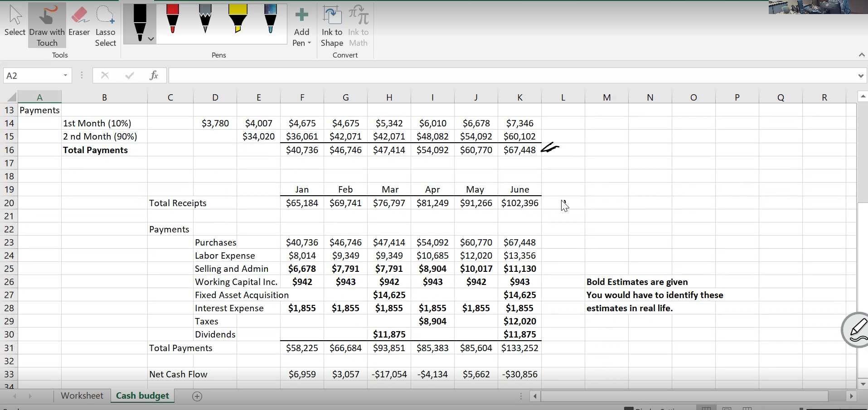Open the Name Box dropdown

(x=65, y=75)
